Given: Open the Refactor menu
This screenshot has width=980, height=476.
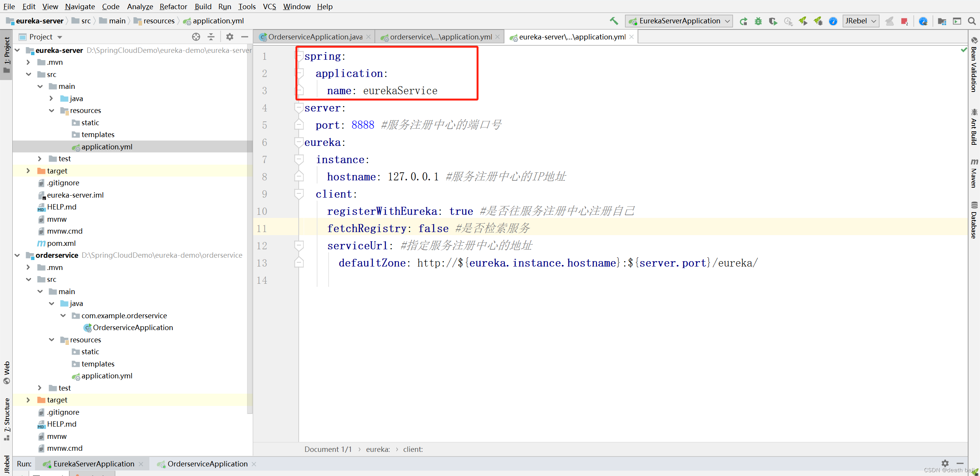Looking at the screenshot, I should pyautogui.click(x=173, y=7).
